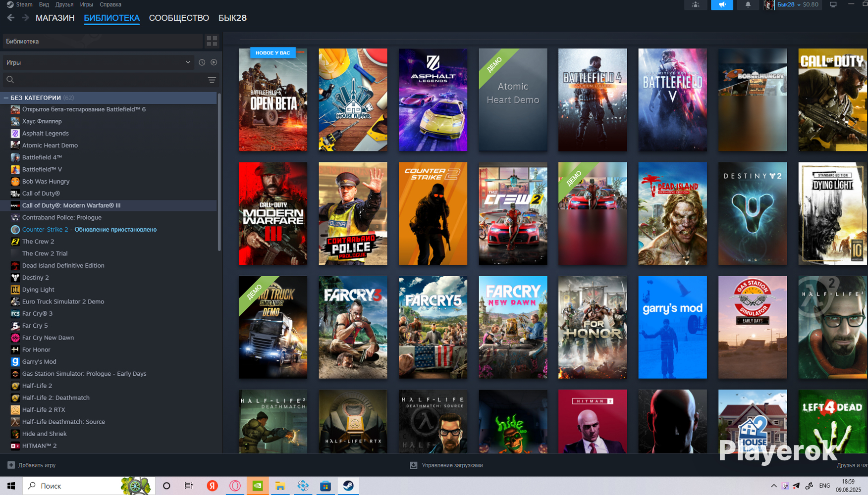Collapse the БЕЗ КАТЕГОРИИ section
Image resolution: width=868 pixels, height=495 pixels.
pos(6,98)
